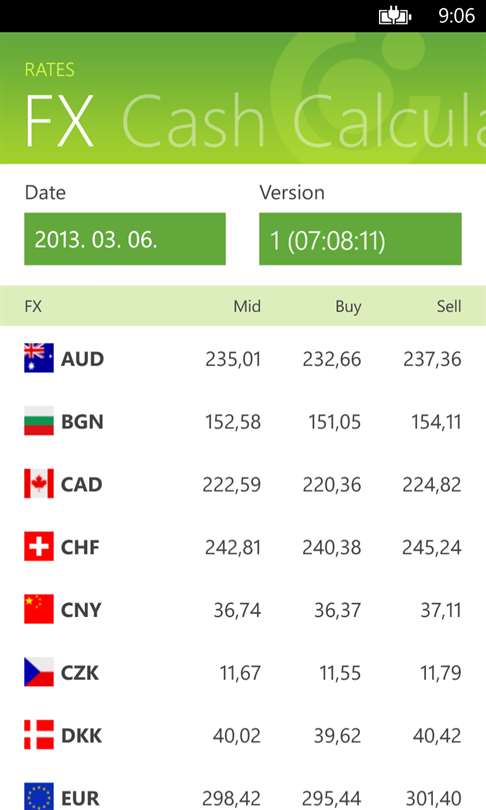The height and width of the screenshot is (810, 486).
Task: Select the Chinese flag icon for CNY
Action: click(39, 609)
